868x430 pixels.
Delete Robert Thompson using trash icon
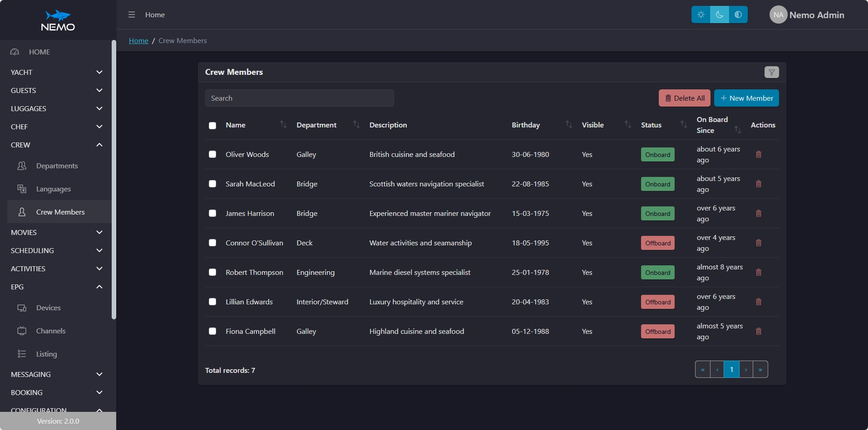click(758, 272)
